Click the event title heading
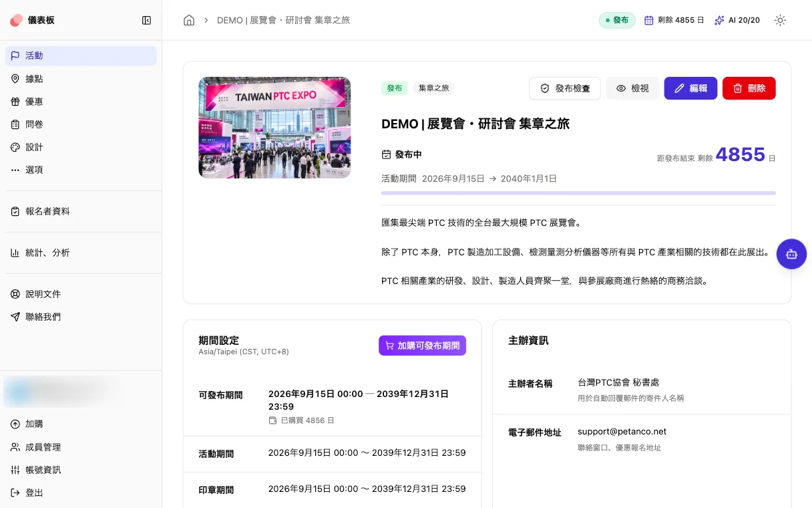The height and width of the screenshot is (508, 812). 475,124
